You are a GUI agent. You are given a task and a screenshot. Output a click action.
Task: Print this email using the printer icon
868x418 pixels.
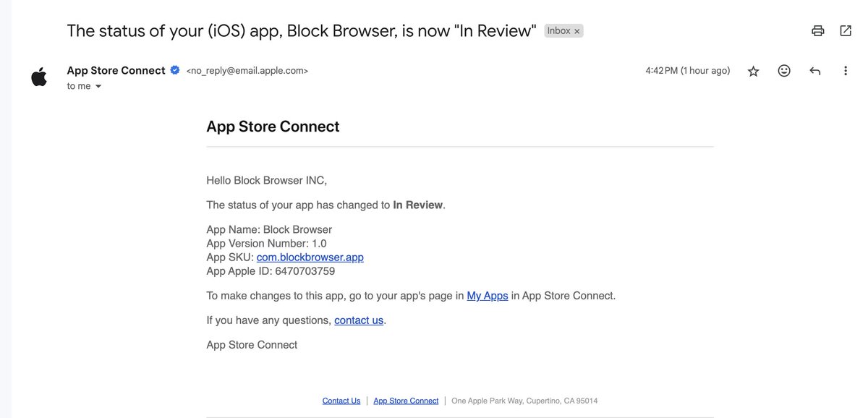point(818,31)
